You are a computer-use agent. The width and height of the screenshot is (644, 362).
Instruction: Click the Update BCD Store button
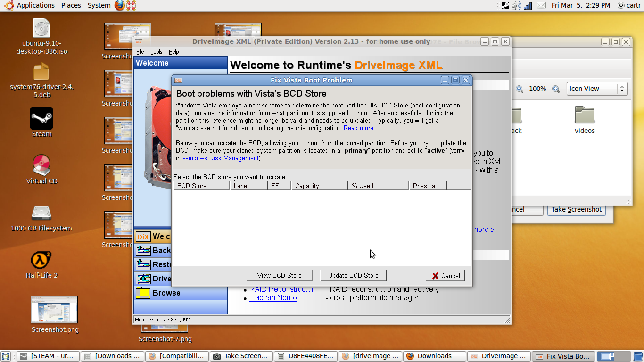pyautogui.click(x=353, y=275)
